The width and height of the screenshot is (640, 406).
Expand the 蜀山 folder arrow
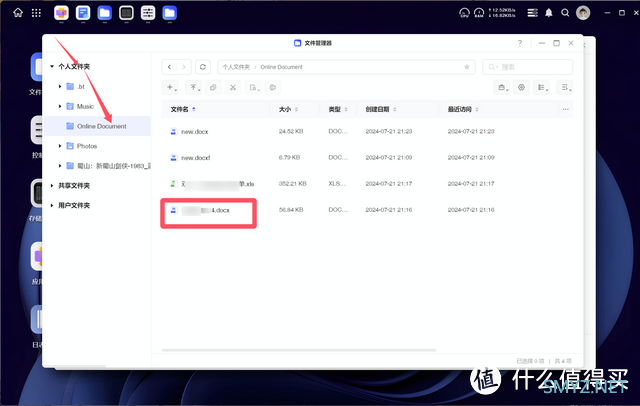point(60,166)
